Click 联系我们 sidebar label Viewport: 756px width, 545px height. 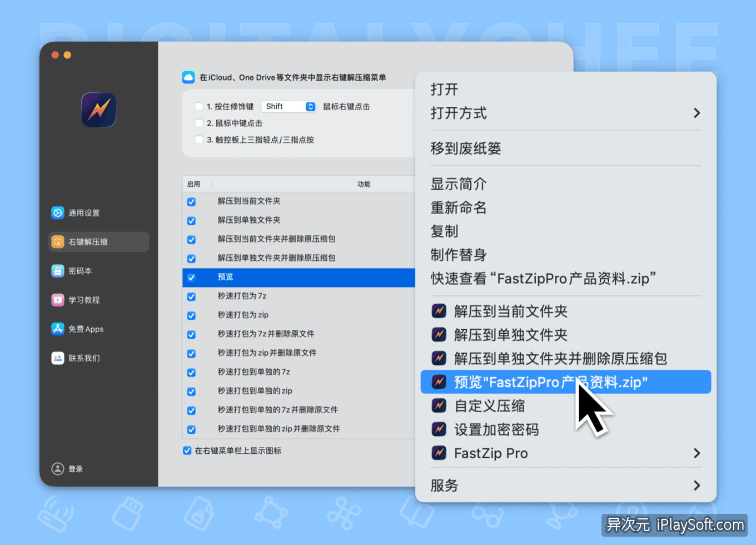click(84, 358)
